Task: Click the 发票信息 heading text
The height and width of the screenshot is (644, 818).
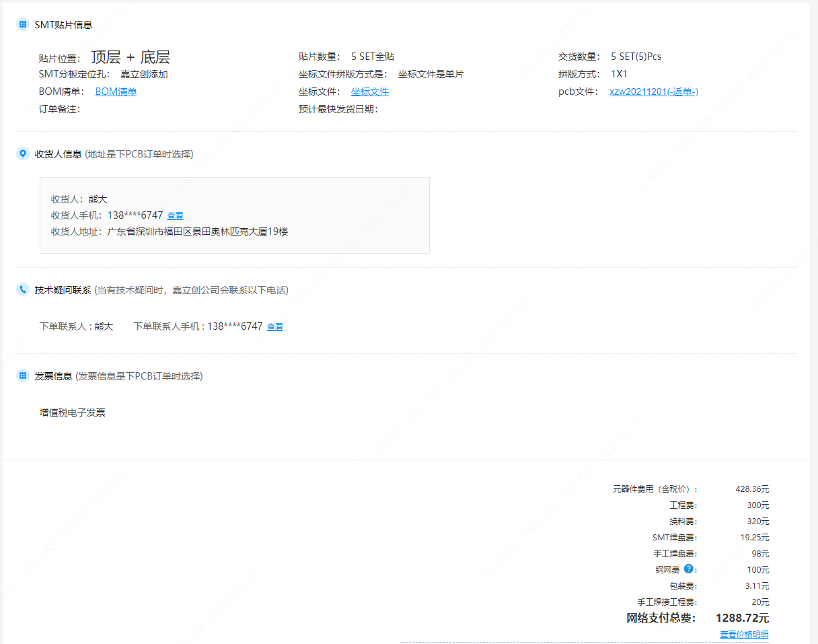Action: (x=53, y=376)
